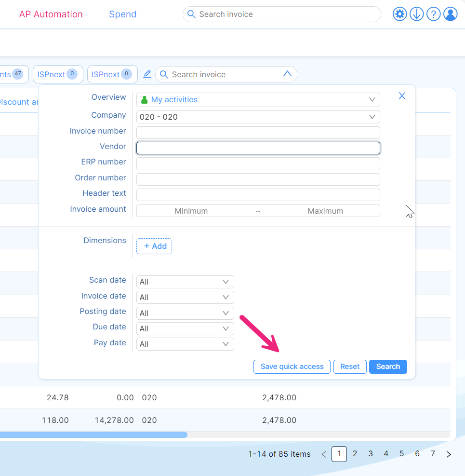Screen dimensions: 465x476
Task: Open the AP Automation menu
Action: point(51,14)
